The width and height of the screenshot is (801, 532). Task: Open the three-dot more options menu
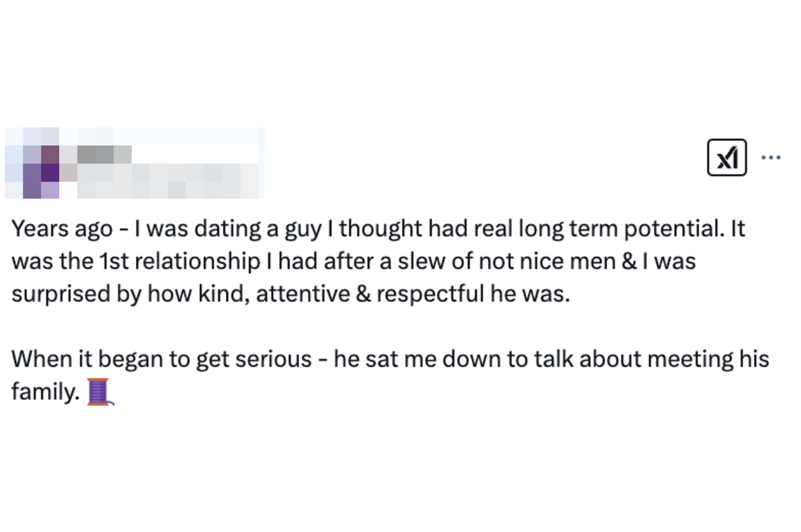click(x=771, y=157)
